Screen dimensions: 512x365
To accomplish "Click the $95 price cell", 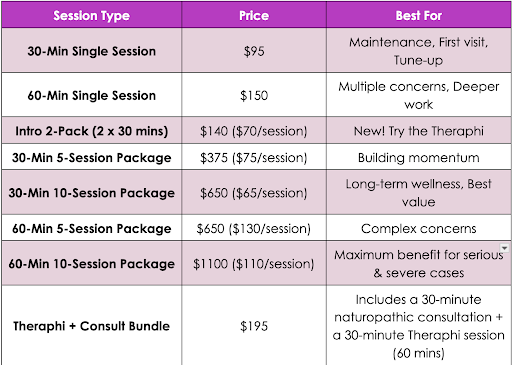I will pyautogui.click(x=254, y=50).
